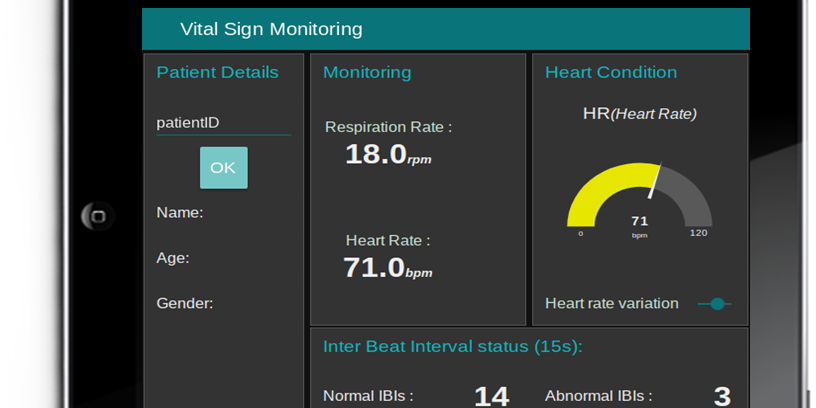The height and width of the screenshot is (408, 816).
Task: Click the 18.0 respiration rate value
Action: pyautogui.click(x=376, y=154)
